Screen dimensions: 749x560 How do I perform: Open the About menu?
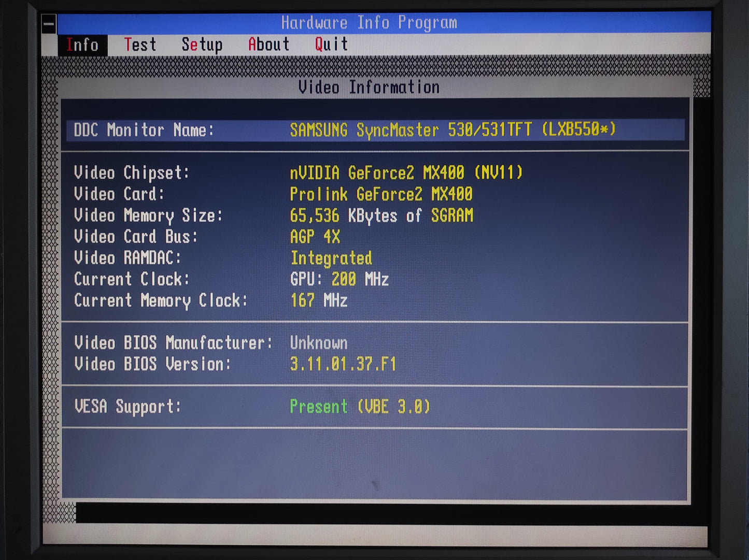(268, 45)
